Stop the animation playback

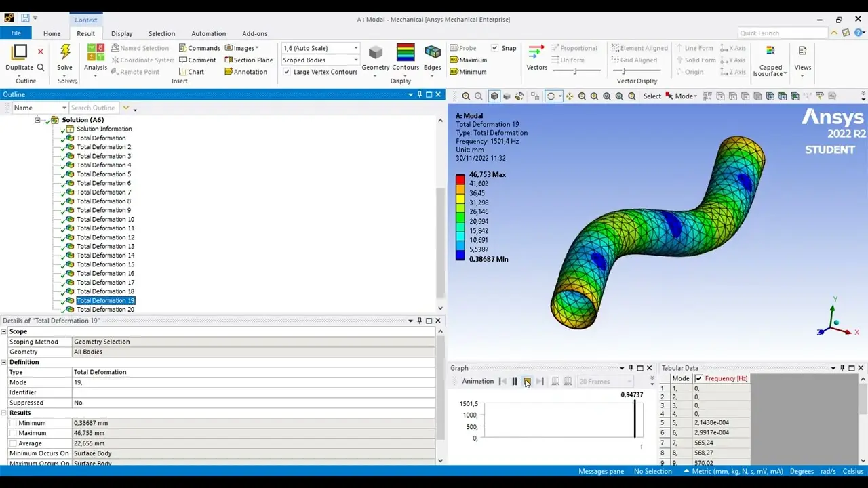(527, 382)
